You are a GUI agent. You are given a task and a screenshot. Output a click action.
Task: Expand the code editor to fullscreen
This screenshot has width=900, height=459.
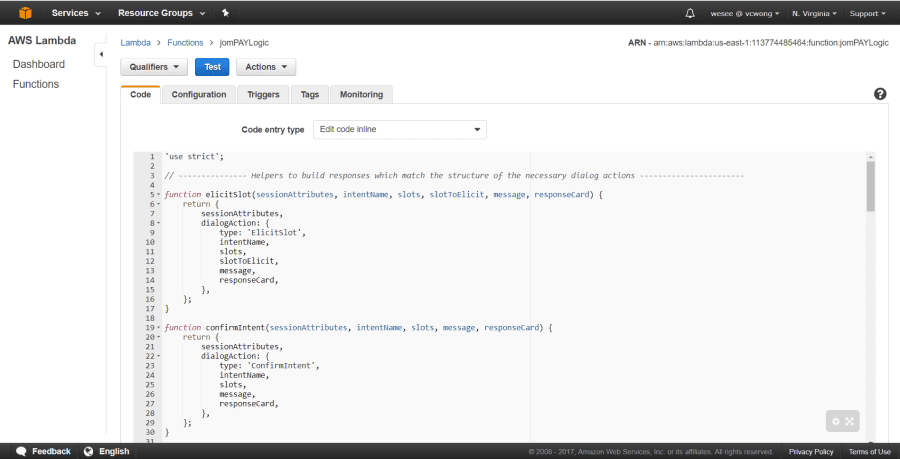[849, 421]
